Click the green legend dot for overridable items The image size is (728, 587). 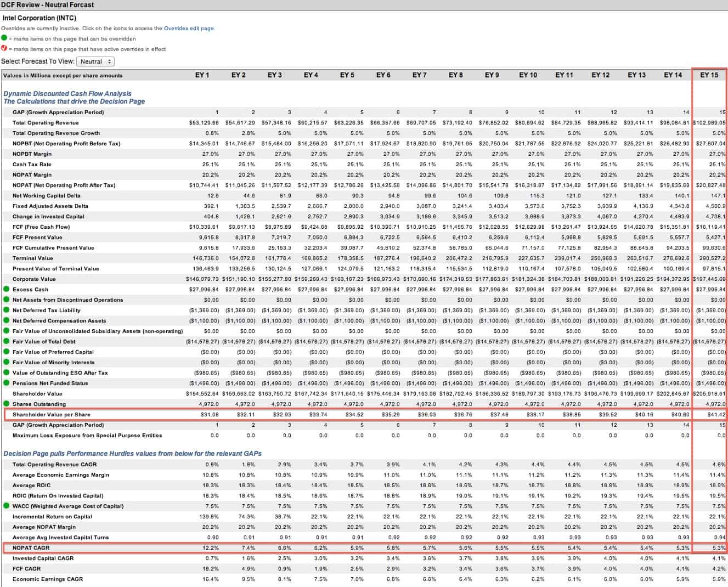click(4, 38)
